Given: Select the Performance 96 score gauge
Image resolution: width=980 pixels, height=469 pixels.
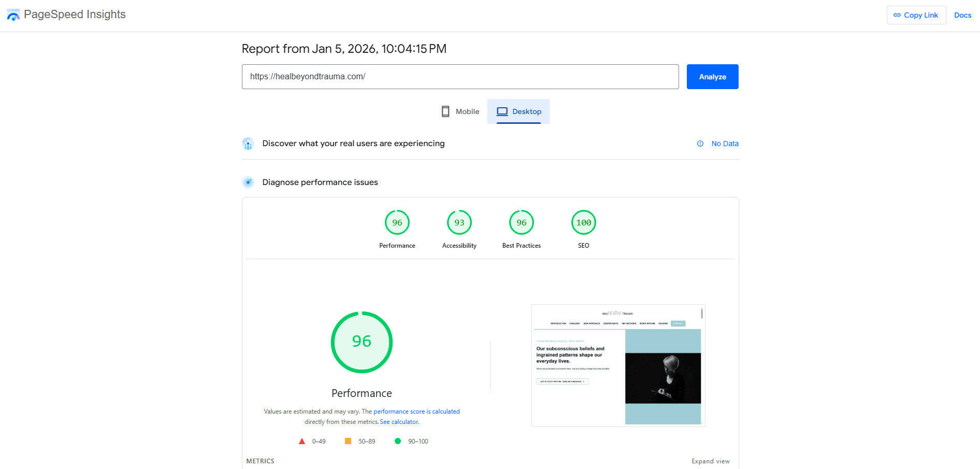Looking at the screenshot, I should (x=397, y=223).
